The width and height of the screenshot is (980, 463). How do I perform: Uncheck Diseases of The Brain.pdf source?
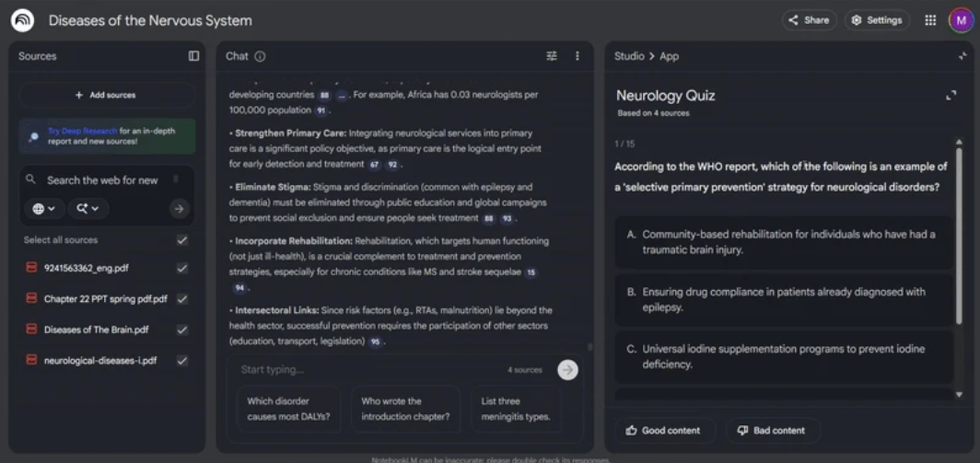182,330
